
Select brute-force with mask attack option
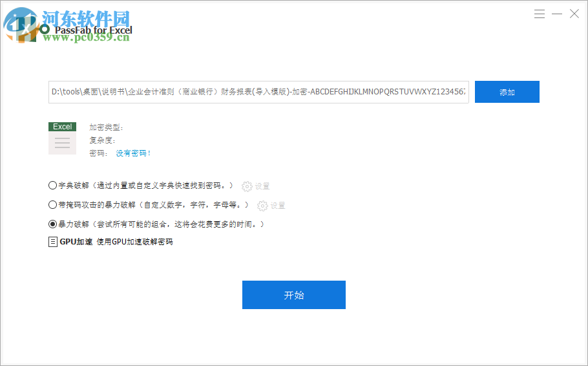[x=52, y=205]
